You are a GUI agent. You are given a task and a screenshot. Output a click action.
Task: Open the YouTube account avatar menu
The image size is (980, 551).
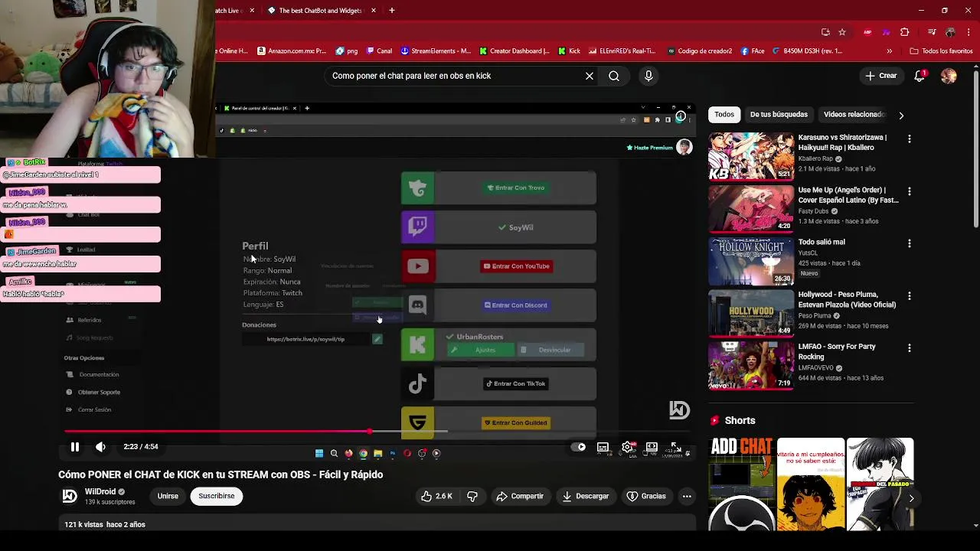949,76
